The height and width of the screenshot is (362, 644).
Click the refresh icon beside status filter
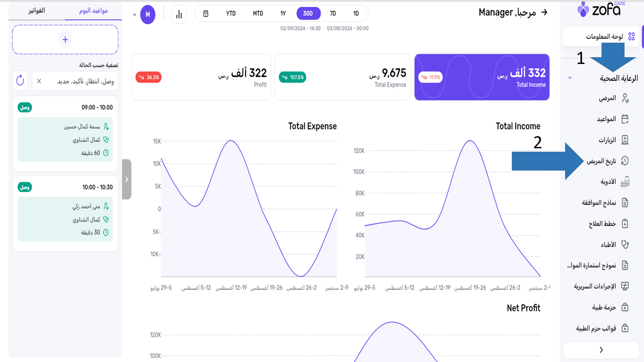point(20,80)
